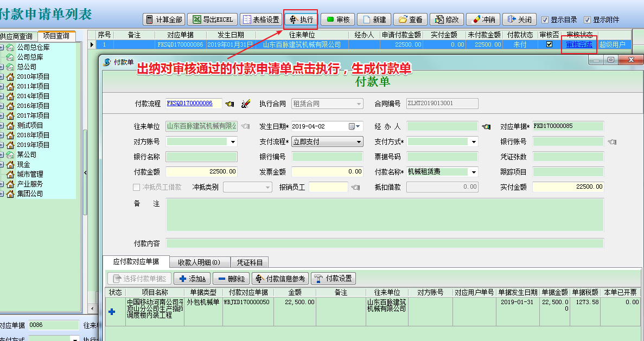
Task: Click the lookup hand icon beside 银行账号
Action: (x=612, y=142)
